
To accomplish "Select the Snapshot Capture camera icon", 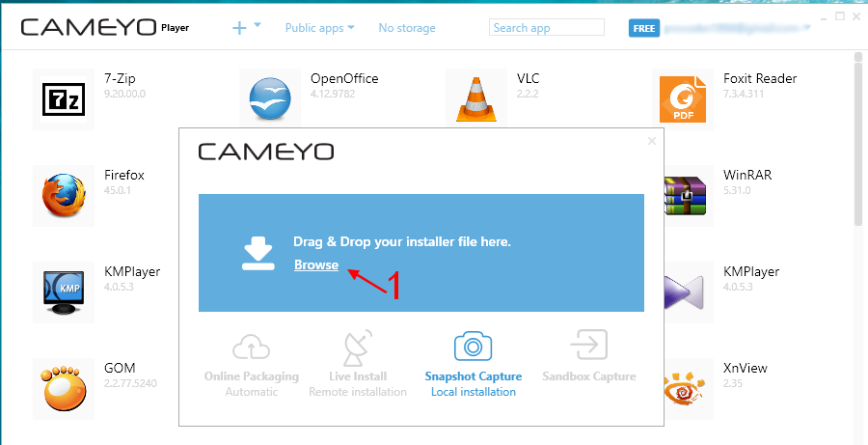I will 473,346.
